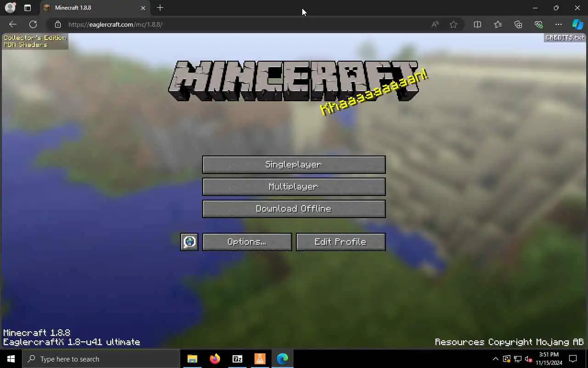Open the browser profile avatar
Screen dimensions: 588x368
10,8
